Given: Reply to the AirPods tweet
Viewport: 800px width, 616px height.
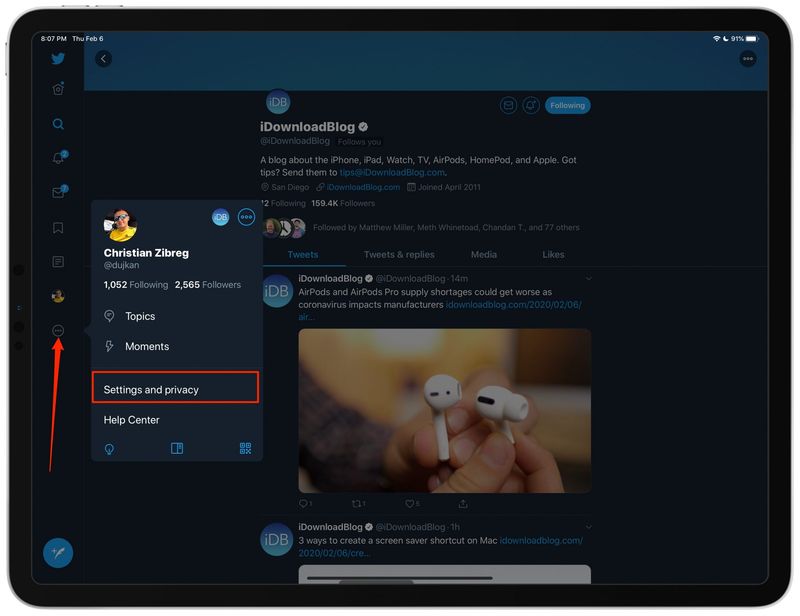Looking at the screenshot, I should click(305, 504).
